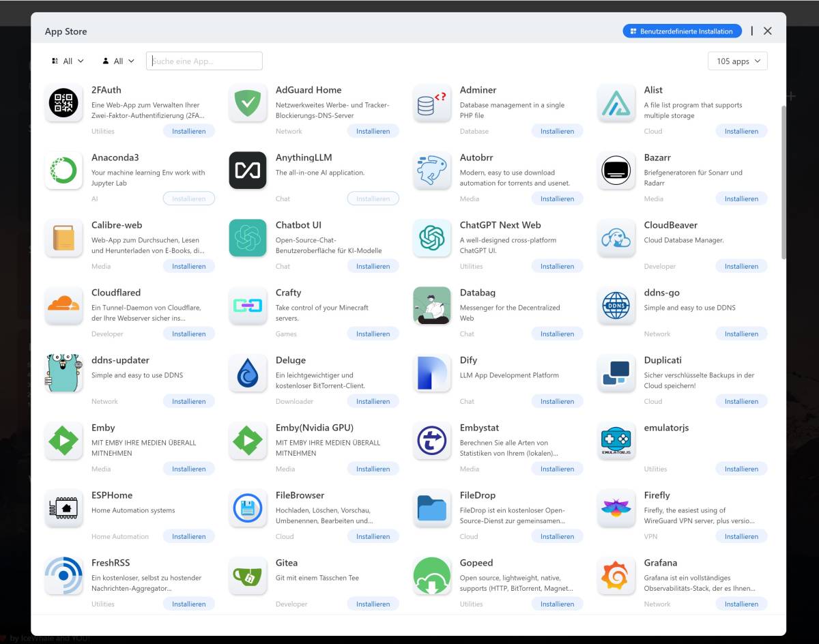This screenshot has height=644, width=819.
Task: Install Emby(Nvidia GPU) via Installieren
Action: (x=373, y=469)
